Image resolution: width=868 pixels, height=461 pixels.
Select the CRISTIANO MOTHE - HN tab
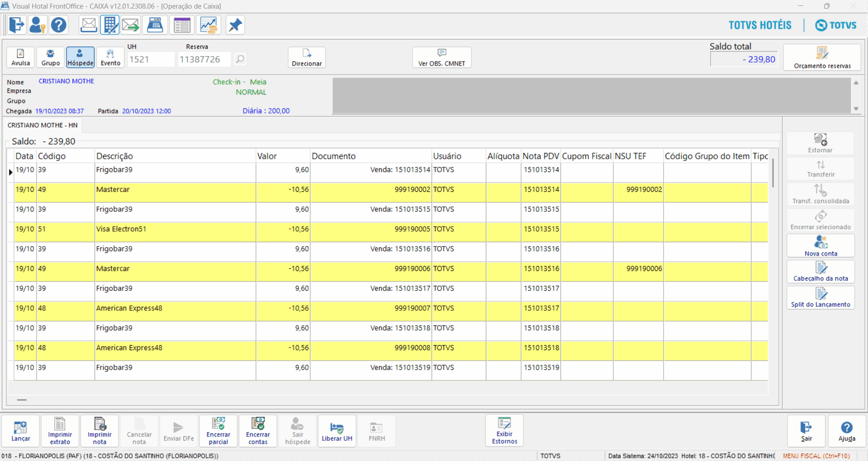click(x=43, y=125)
